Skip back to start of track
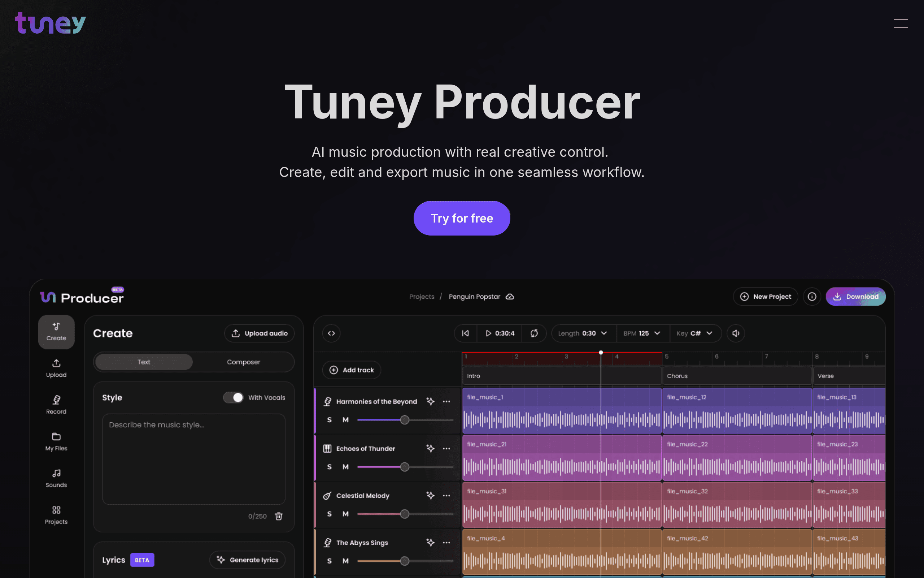 tap(465, 333)
